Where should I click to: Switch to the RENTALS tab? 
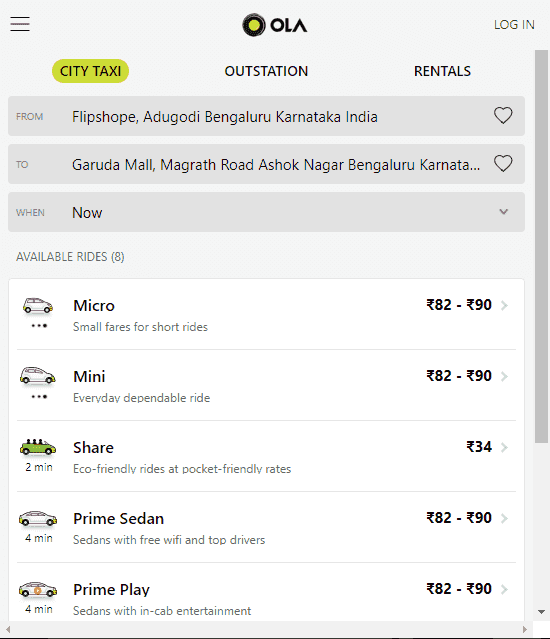pyautogui.click(x=442, y=71)
